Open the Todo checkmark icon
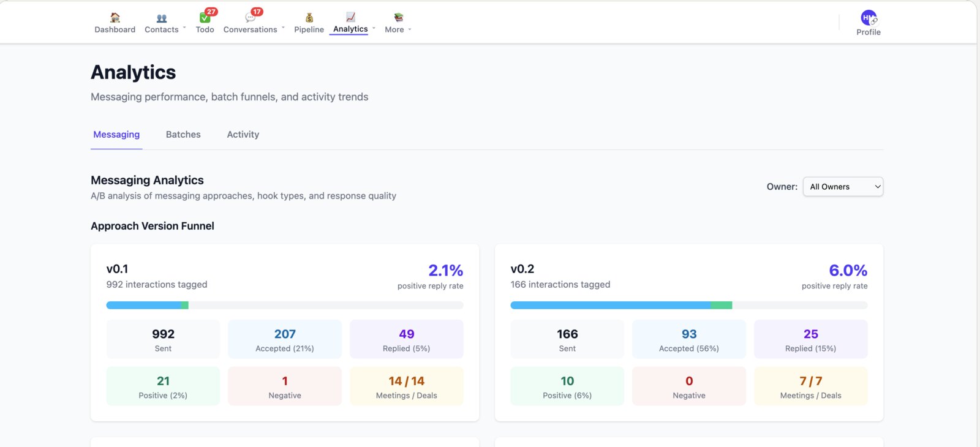 point(205,18)
